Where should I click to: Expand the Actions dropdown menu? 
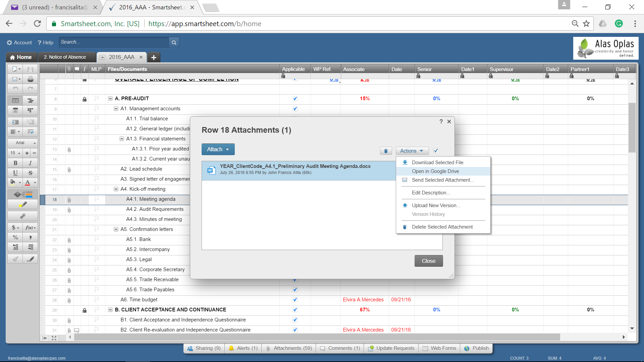pos(411,151)
